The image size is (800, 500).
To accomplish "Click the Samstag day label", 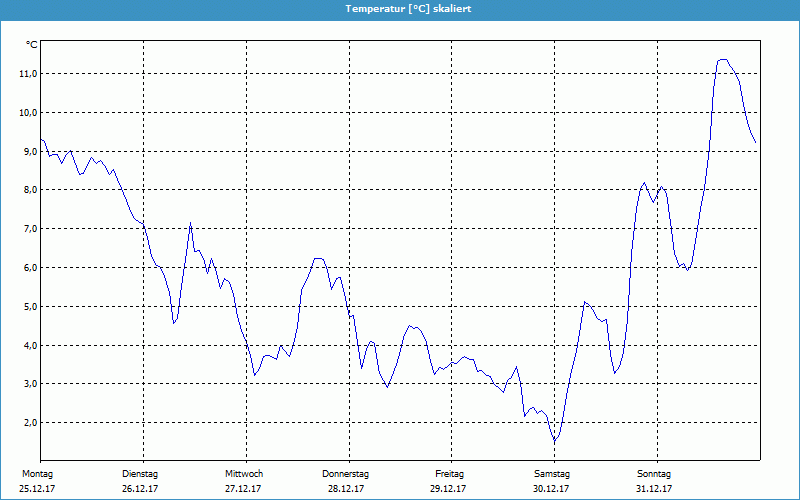I will 552,474.
